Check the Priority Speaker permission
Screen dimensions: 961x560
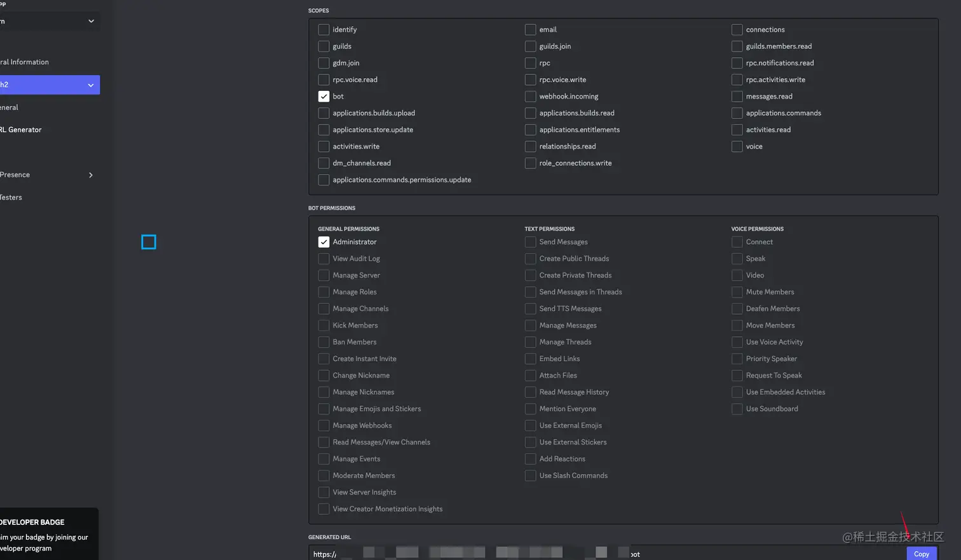point(737,359)
